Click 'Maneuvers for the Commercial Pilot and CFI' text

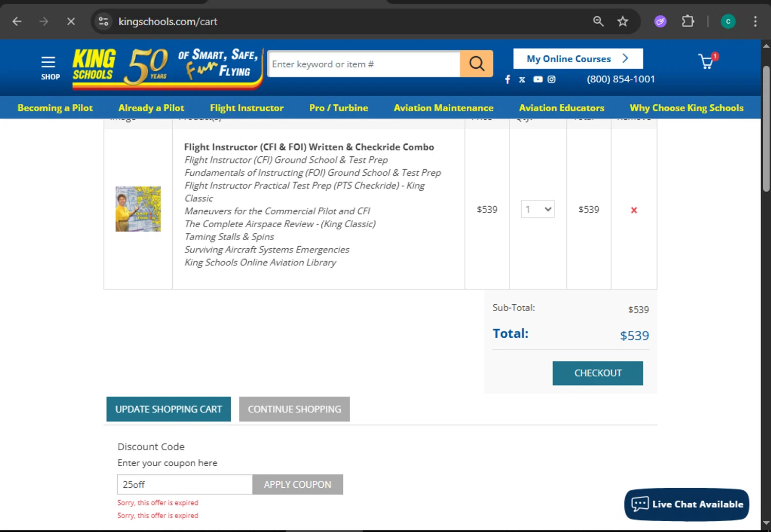point(277,211)
